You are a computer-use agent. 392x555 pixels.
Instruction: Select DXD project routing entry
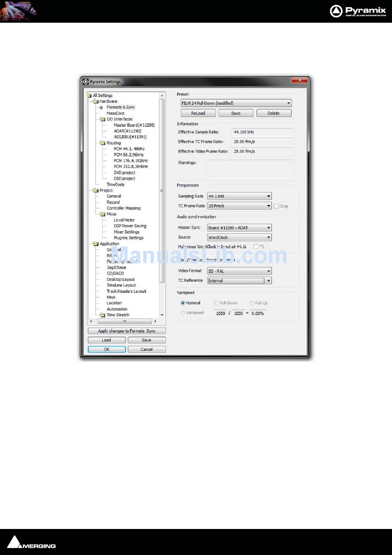tap(125, 173)
